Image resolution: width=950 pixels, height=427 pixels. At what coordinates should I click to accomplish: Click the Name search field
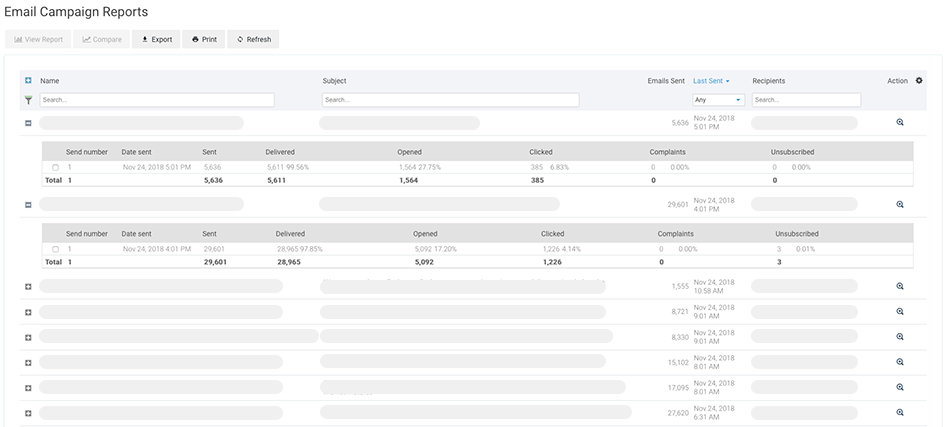pos(157,100)
